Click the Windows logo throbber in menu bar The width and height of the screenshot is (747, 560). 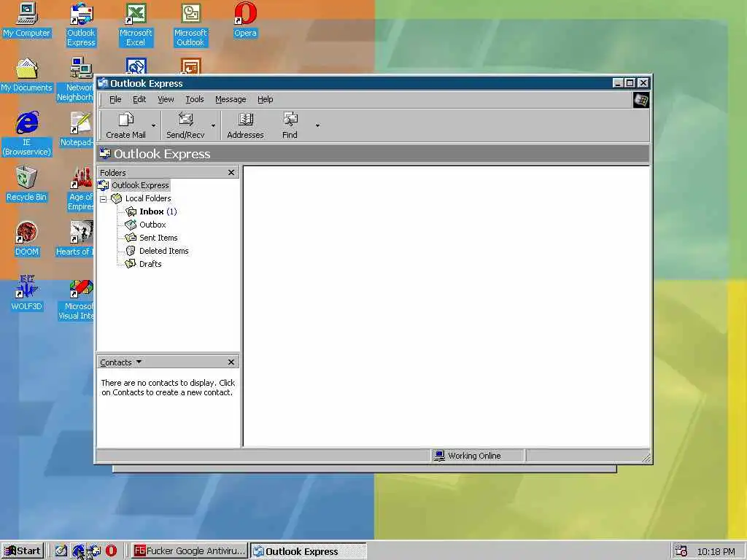click(x=640, y=100)
